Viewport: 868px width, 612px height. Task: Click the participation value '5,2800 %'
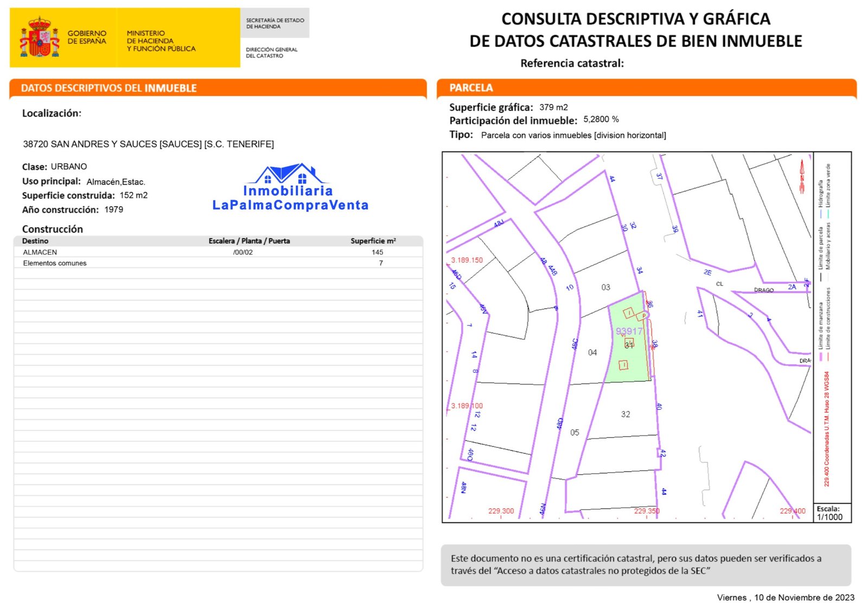(601, 119)
